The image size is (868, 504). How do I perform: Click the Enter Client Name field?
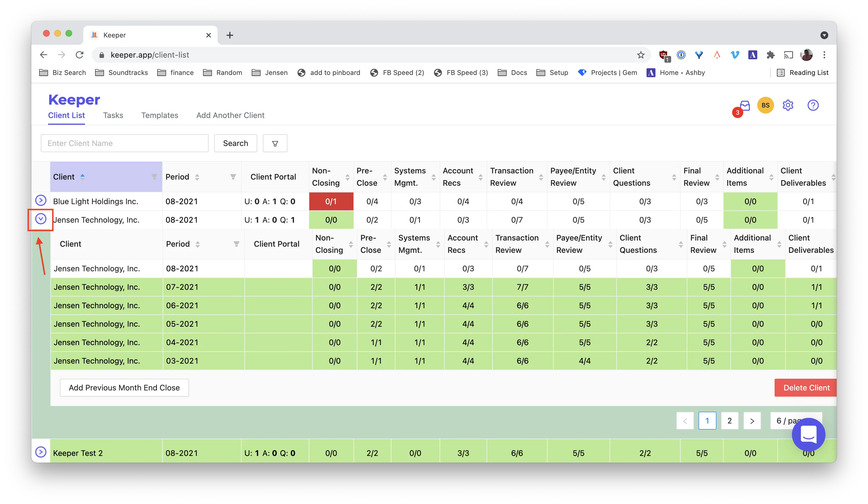(x=125, y=143)
